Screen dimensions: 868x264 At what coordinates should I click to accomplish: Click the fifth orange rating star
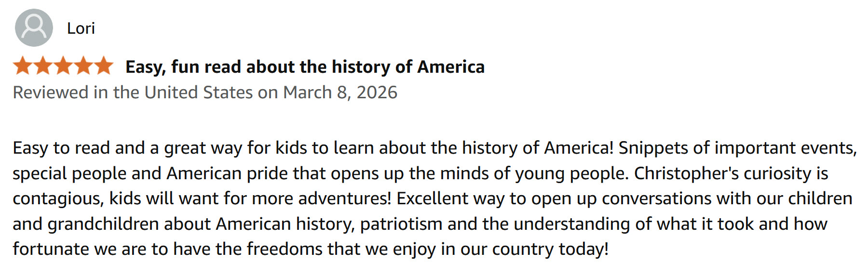point(103,66)
